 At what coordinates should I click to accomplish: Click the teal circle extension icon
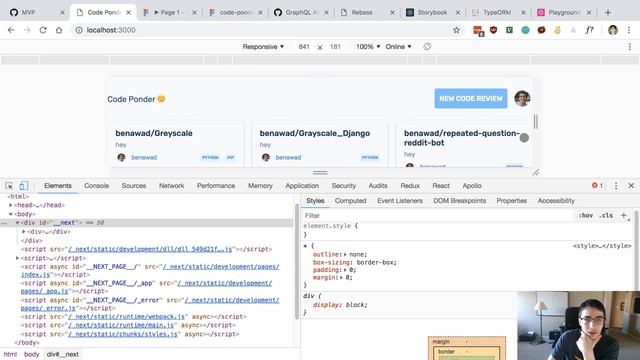point(525,30)
